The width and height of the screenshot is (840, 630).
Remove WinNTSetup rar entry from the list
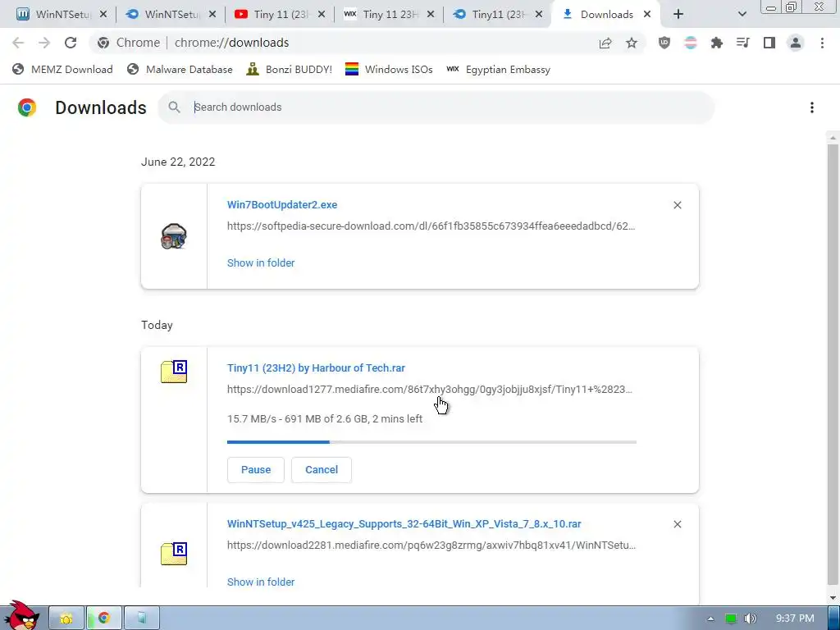tap(678, 524)
